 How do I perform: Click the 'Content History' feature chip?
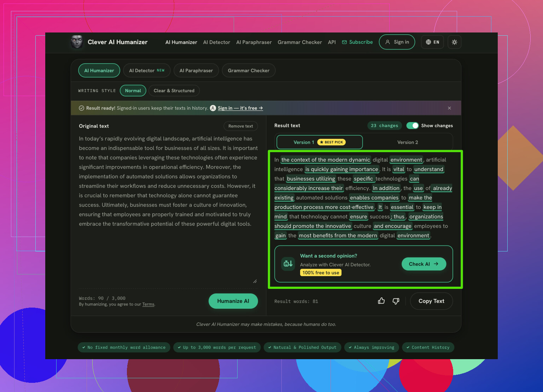tap(428, 348)
